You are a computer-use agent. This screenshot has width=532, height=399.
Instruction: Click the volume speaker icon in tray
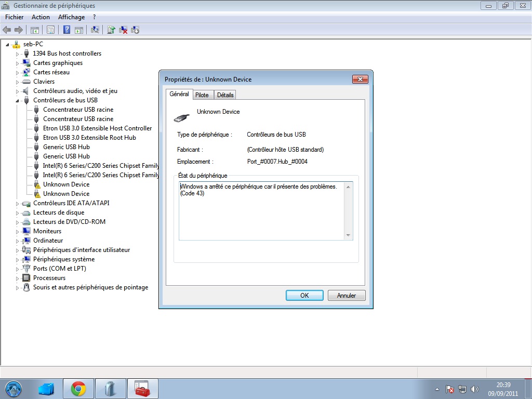[x=474, y=389]
